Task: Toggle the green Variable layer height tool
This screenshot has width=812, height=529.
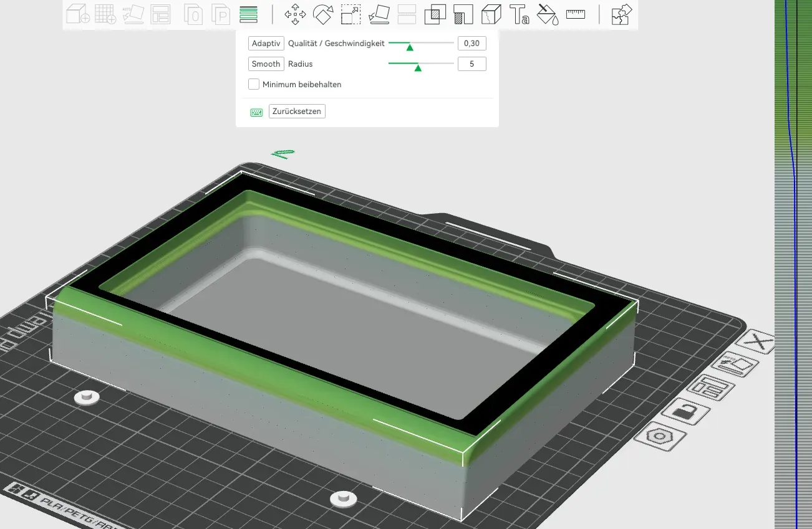Action: [x=248, y=14]
